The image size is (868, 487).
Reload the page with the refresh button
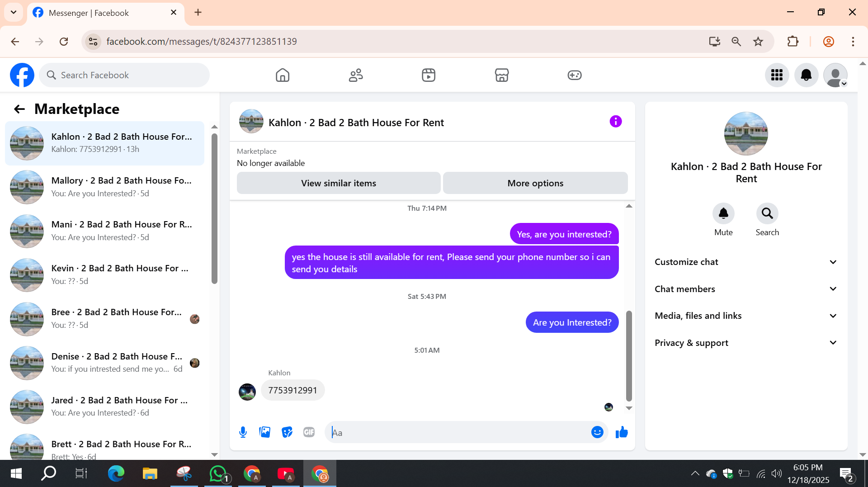(64, 42)
